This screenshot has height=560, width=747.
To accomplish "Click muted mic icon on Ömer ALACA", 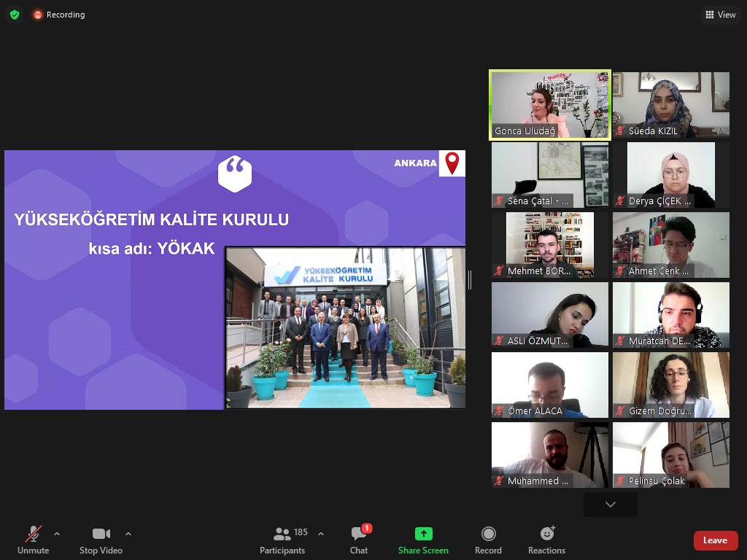I will point(499,411).
